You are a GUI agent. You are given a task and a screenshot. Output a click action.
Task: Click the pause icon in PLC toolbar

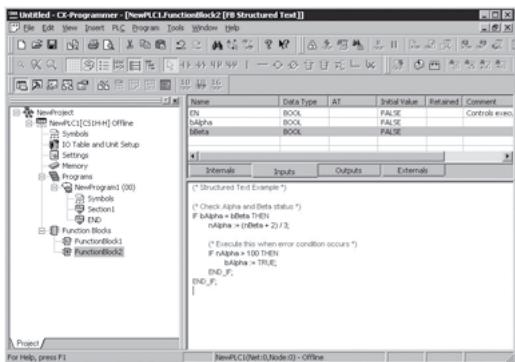394,45
